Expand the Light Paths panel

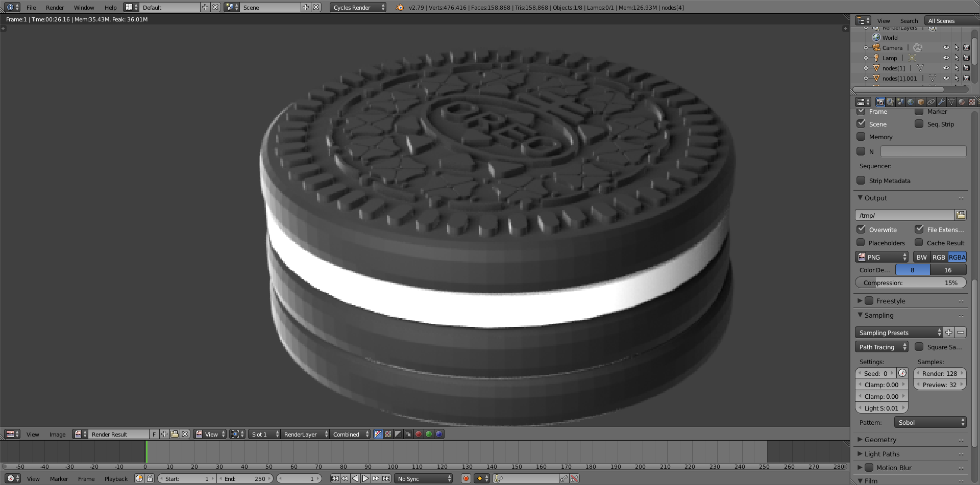point(881,454)
